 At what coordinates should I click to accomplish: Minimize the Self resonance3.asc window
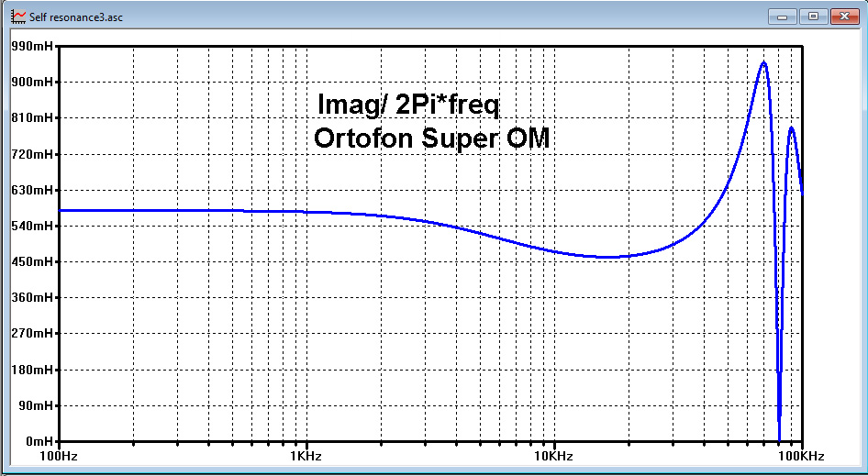click(x=782, y=17)
